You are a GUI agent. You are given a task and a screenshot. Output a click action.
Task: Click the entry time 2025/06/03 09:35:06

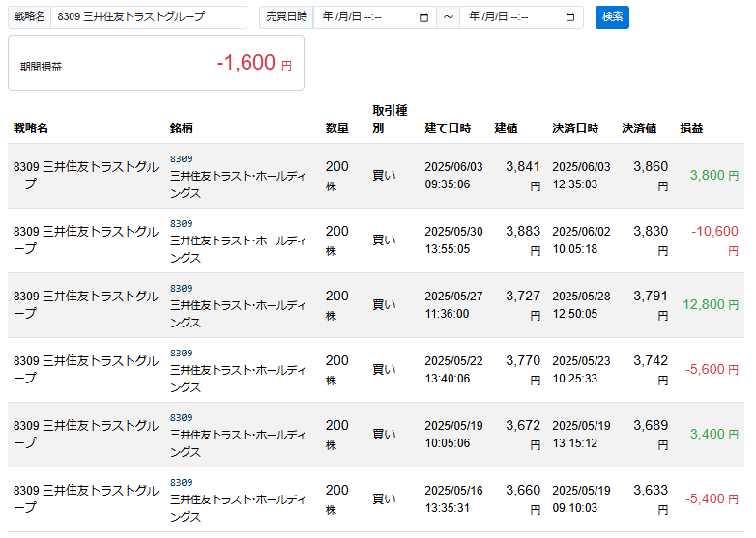pos(453,176)
